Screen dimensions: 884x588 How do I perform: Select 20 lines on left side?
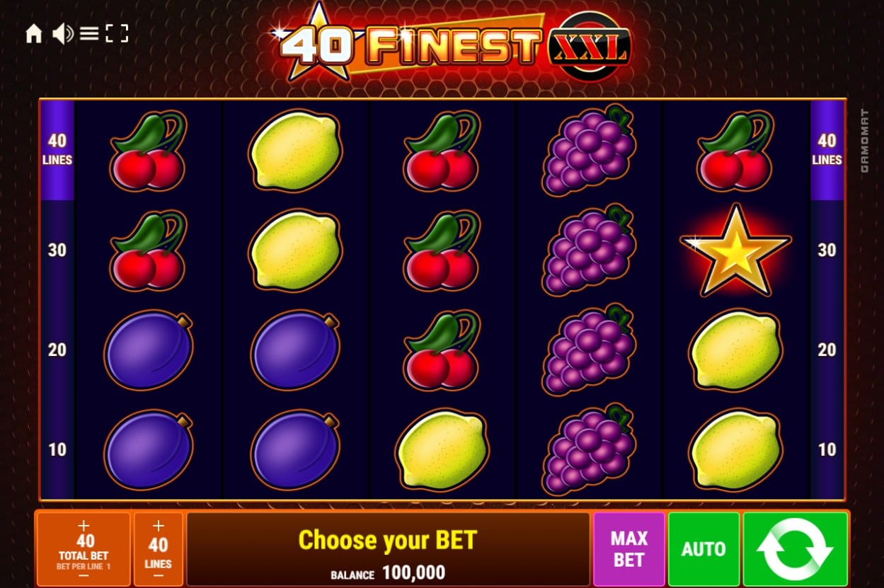[x=57, y=350]
